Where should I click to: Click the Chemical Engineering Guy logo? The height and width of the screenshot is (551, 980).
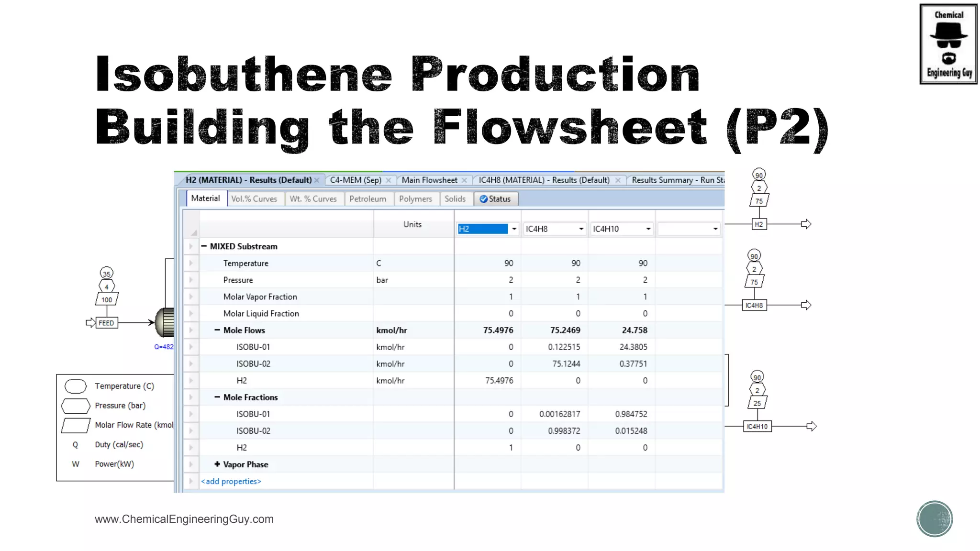point(948,44)
